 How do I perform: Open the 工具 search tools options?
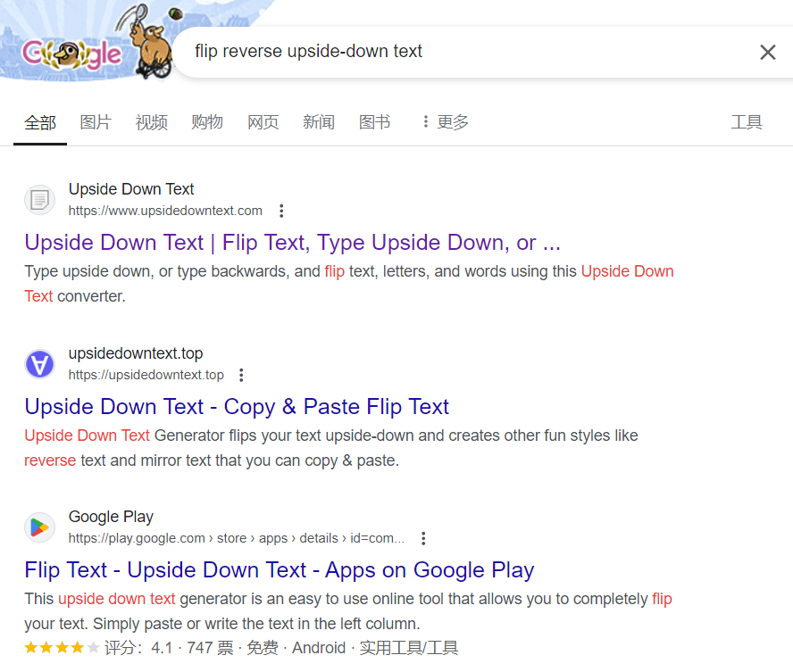tap(747, 122)
